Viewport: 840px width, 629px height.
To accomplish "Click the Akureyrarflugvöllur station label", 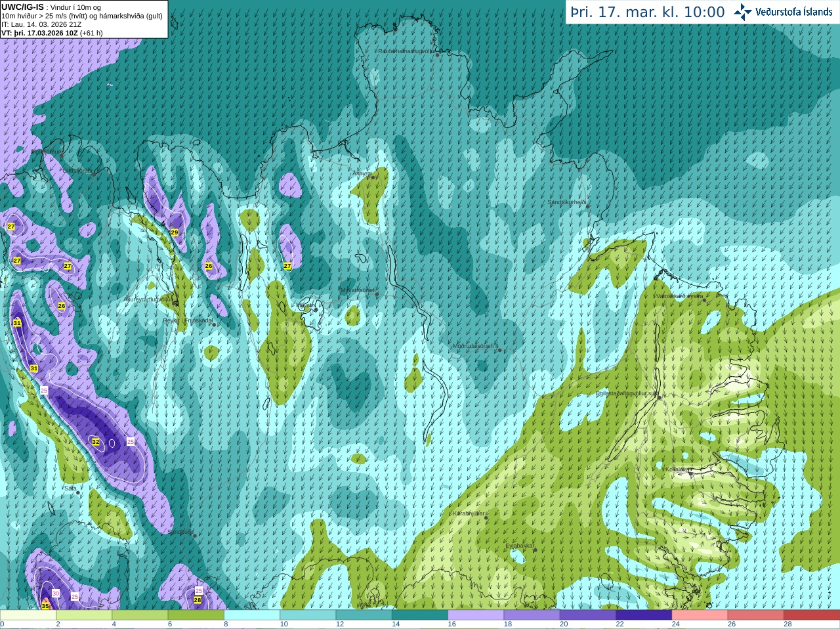I will 149,299.
